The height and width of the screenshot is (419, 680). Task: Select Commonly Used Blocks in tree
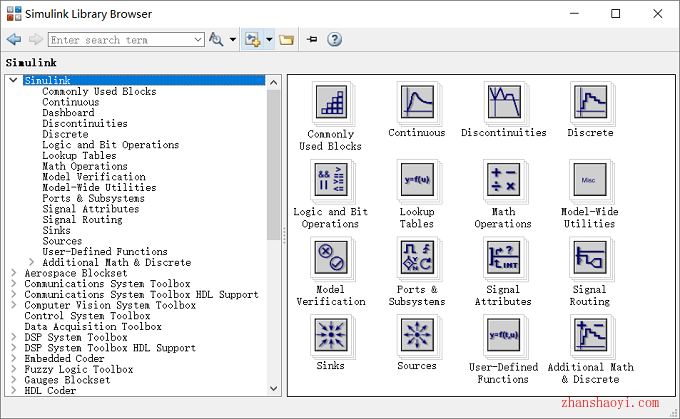(99, 92)
